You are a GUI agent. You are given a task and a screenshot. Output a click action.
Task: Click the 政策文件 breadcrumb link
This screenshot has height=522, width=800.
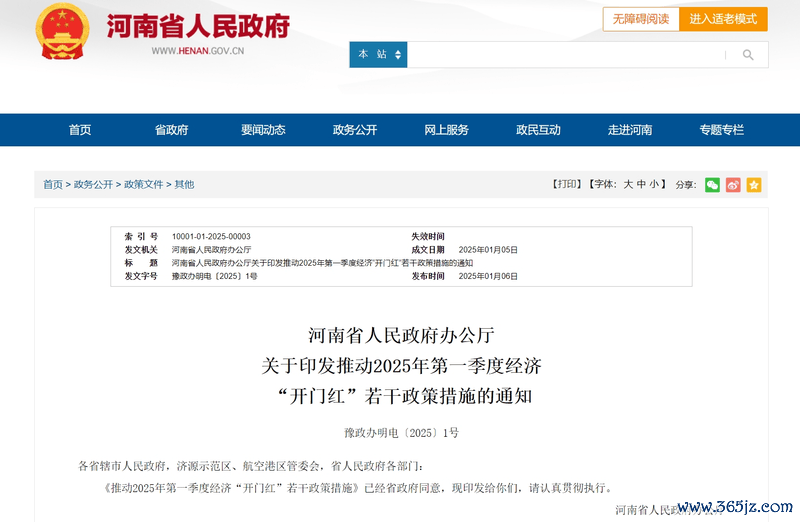click(x=143, y=184)
